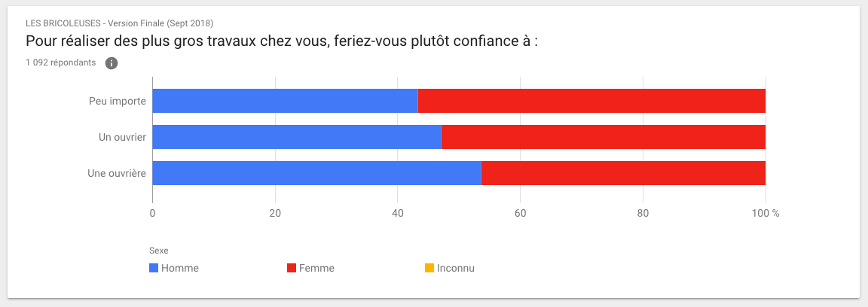Click the info icon beside respondent count

click(x=112, y=63)
